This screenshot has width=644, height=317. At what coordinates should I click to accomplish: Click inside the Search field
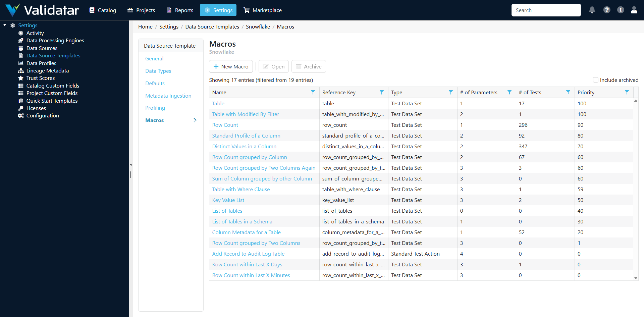(x=546, y=10)
